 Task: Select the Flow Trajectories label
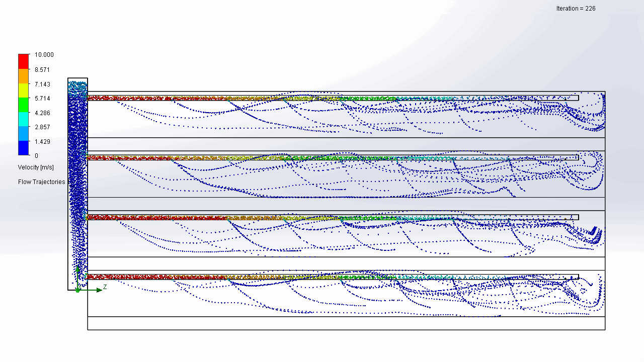point(41,182)
